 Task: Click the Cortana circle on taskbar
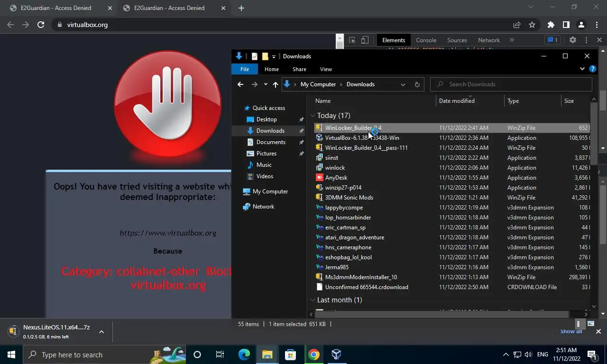coord(197,355)
